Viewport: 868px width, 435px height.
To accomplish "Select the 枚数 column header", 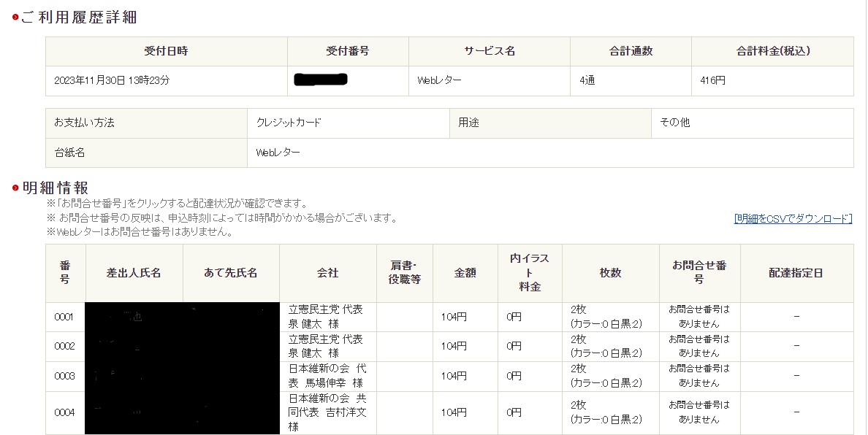I will pyautogui.click(x=610, y=273).
